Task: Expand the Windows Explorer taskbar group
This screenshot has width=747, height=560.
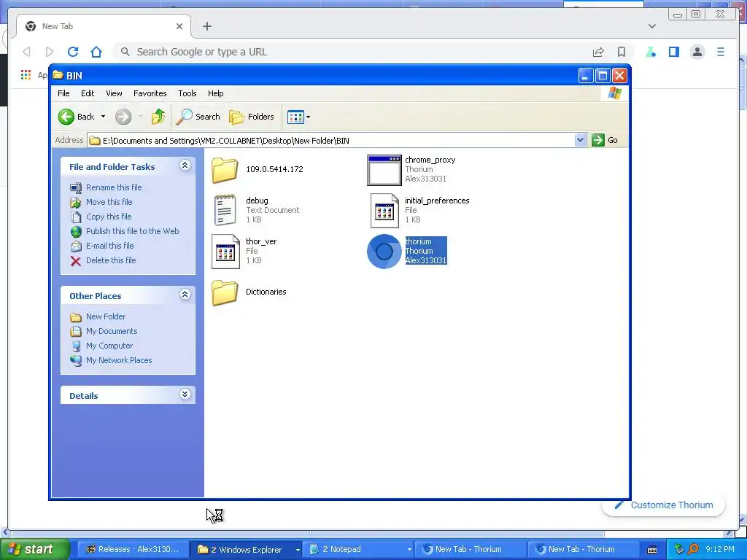Action: 298,550
